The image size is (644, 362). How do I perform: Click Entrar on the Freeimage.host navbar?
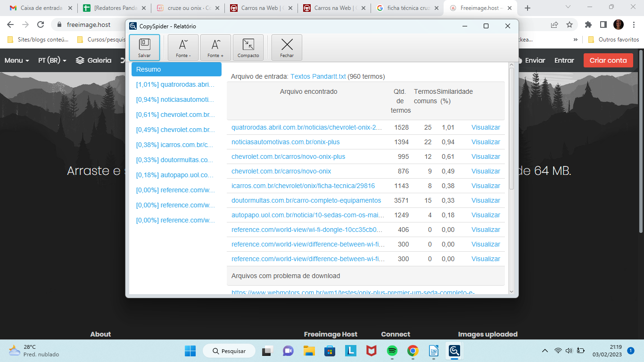click(x=564, y=60)
